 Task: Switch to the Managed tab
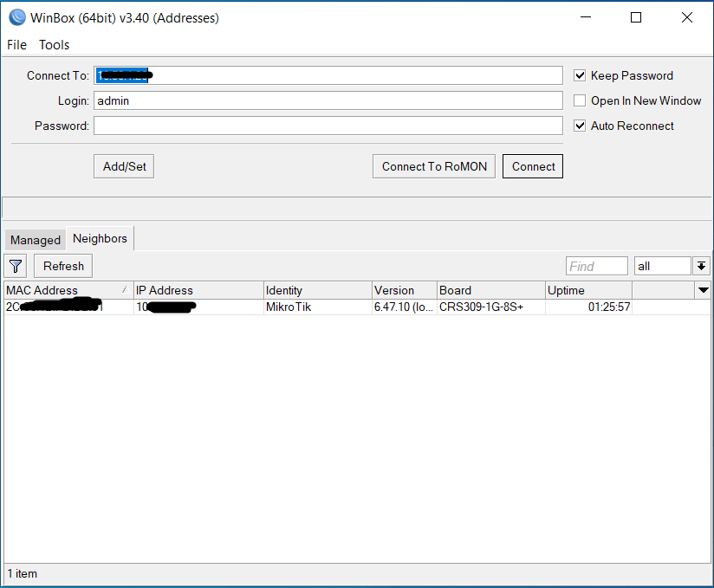click(x=36, y=240)
